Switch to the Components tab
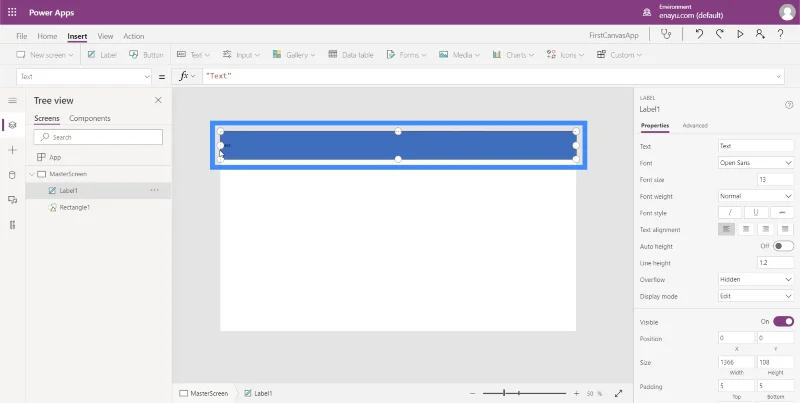 (90, 118)
